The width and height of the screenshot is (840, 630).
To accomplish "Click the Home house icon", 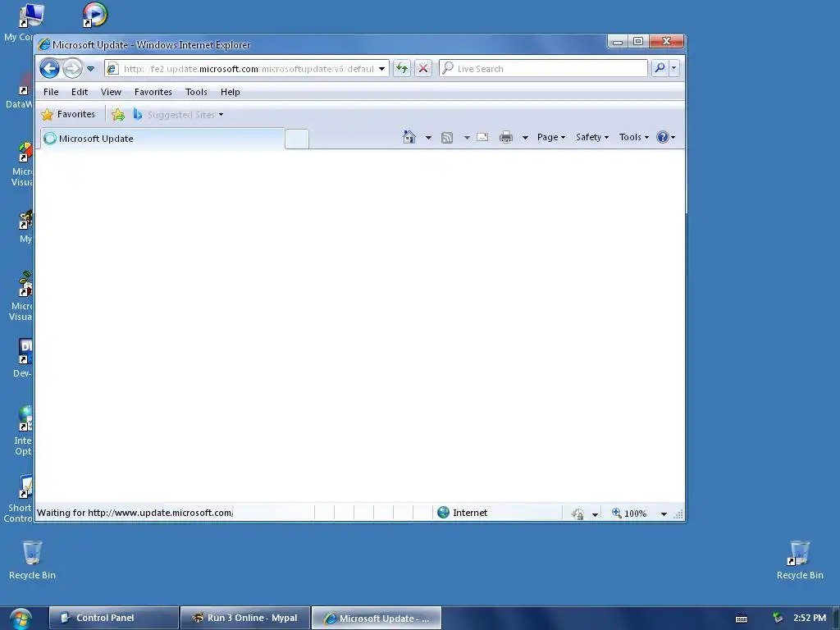I will [x=409, y=137].
